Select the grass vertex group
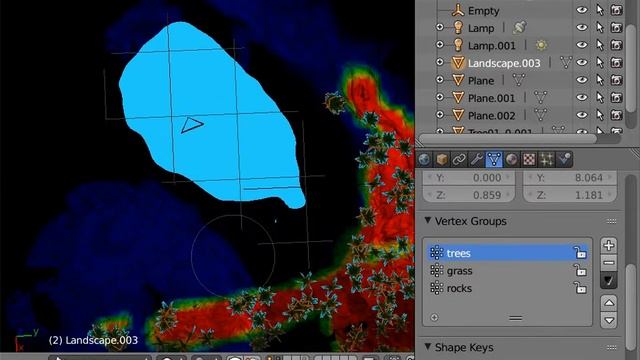 [x=508, y=271]
